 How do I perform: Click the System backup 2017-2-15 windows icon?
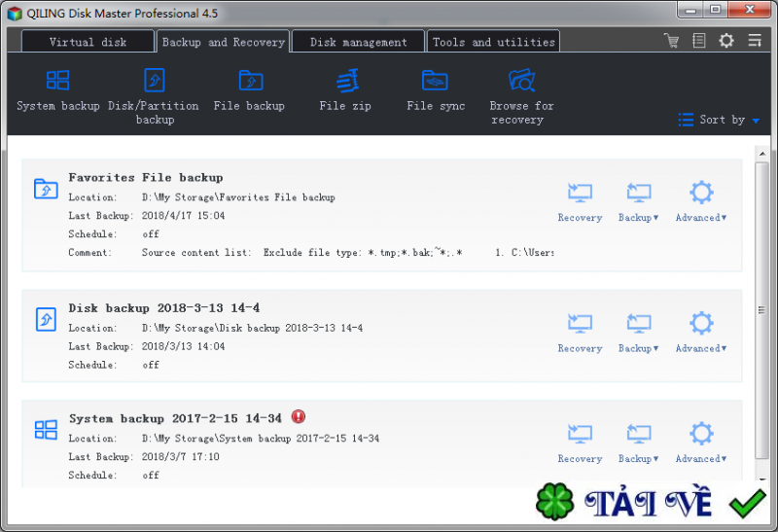46,430
